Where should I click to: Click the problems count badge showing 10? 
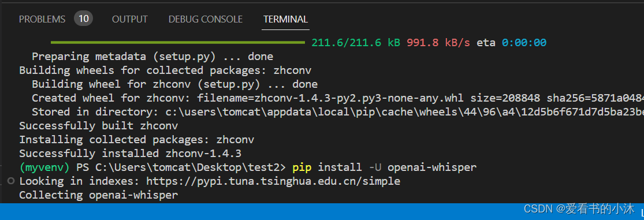[x=83, y=18]
